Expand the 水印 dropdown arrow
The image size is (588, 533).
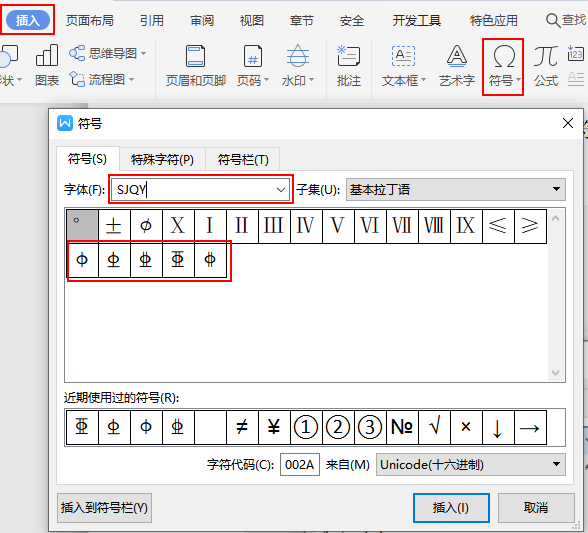(312, 80)
